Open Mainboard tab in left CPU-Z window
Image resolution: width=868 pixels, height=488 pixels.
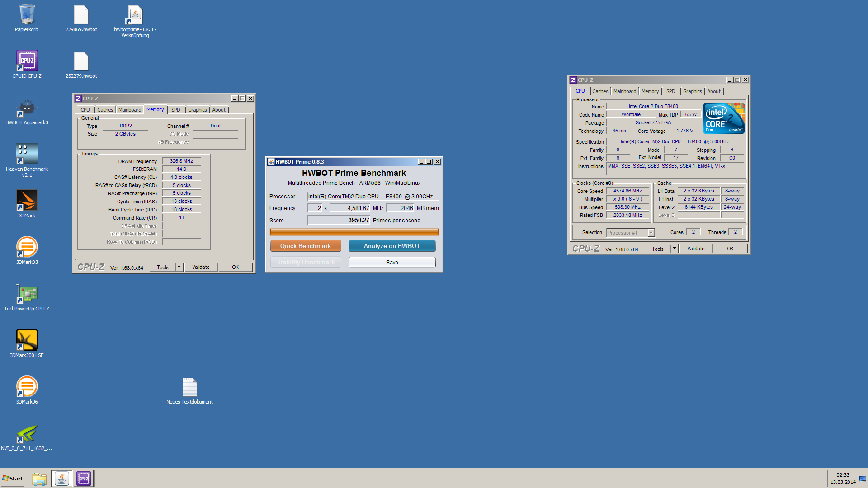click(130, 110)
